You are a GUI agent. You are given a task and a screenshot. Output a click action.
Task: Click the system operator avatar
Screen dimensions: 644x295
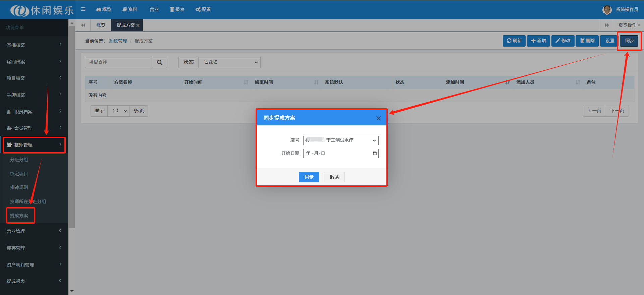[607, 10]
